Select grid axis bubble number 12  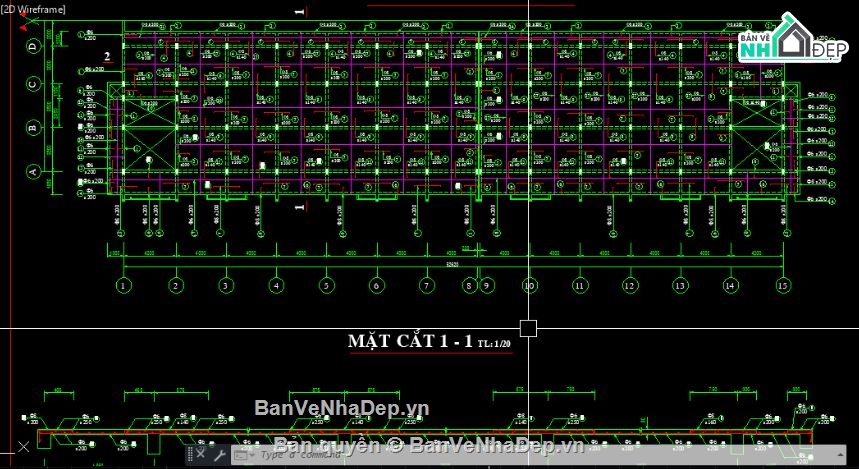630,286
